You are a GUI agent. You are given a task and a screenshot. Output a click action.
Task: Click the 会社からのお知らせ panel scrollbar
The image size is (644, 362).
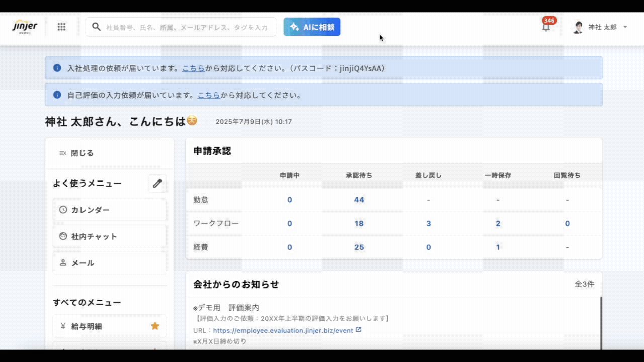pos(601,322)
